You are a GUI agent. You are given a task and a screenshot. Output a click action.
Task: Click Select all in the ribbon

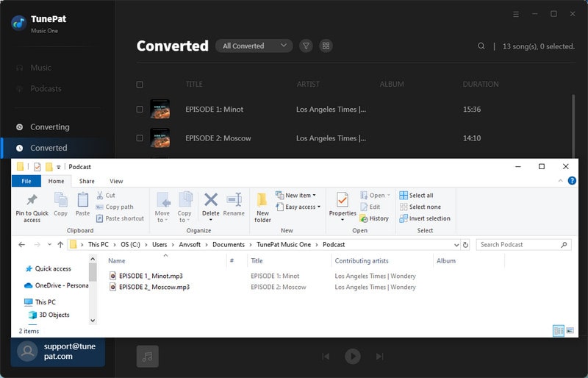416,196
